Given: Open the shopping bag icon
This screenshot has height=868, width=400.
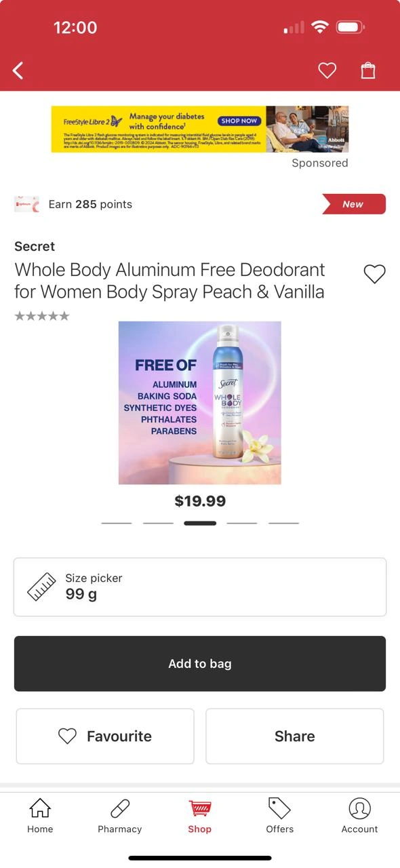Looking at the screenshot, I should [x=368, y=70].
